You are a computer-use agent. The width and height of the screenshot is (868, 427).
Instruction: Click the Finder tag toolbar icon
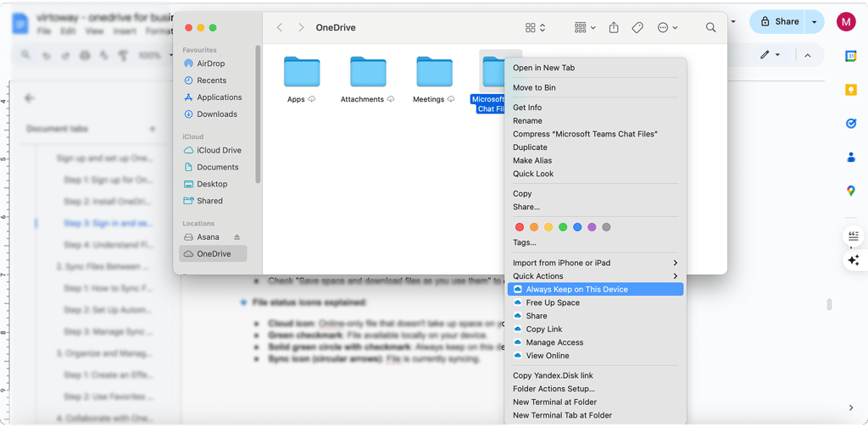(637, 28)
